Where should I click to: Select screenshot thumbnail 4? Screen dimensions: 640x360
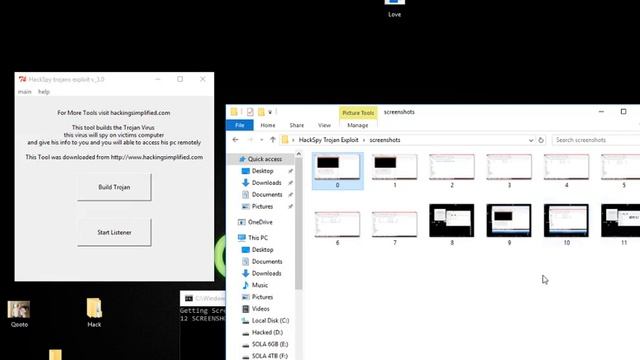click(566, 171)
